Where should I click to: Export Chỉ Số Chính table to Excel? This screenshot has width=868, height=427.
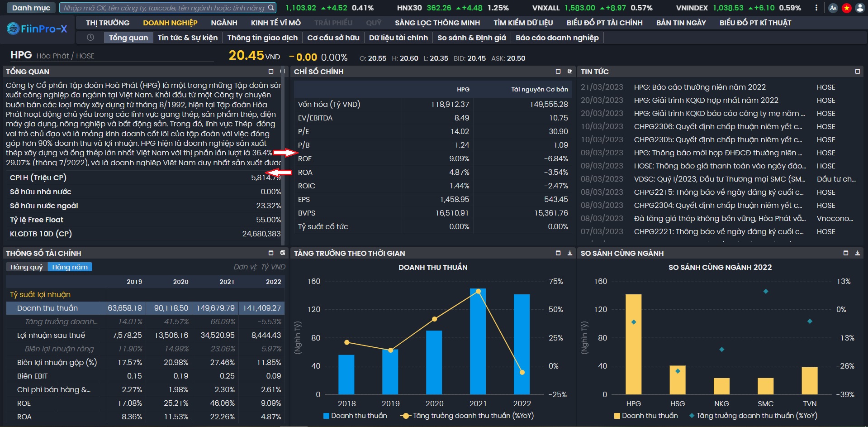pyautogui.click(x=570, y=72)
